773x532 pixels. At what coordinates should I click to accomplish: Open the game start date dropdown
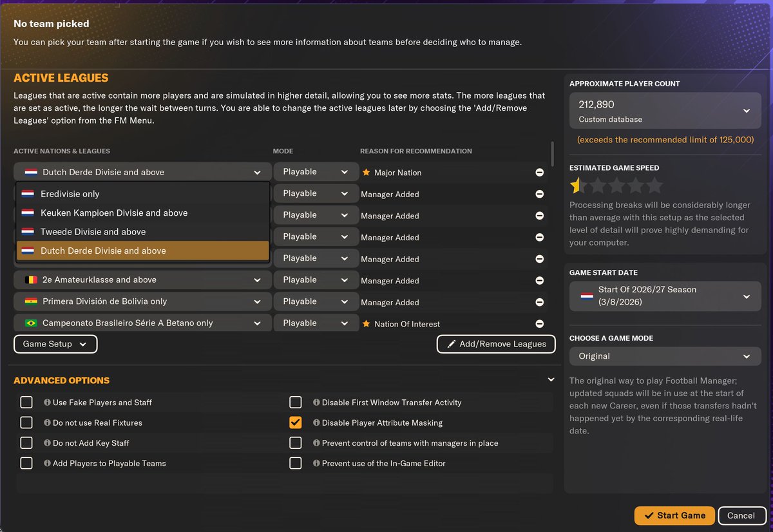(665, 296)
